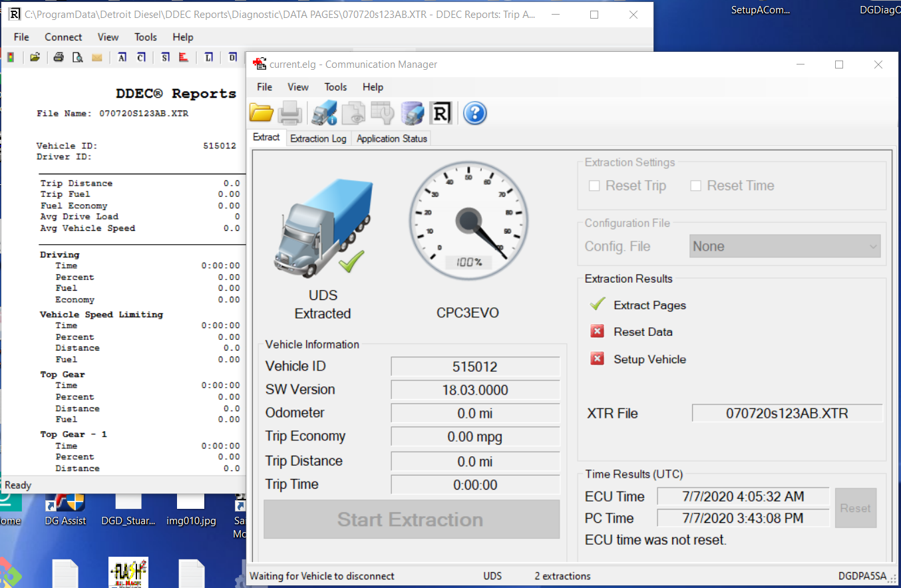The width and height of the screenshot is (901, 588).
Task: Click the printer icon in DDEC Reports toolbar
Action: [59, 58]
